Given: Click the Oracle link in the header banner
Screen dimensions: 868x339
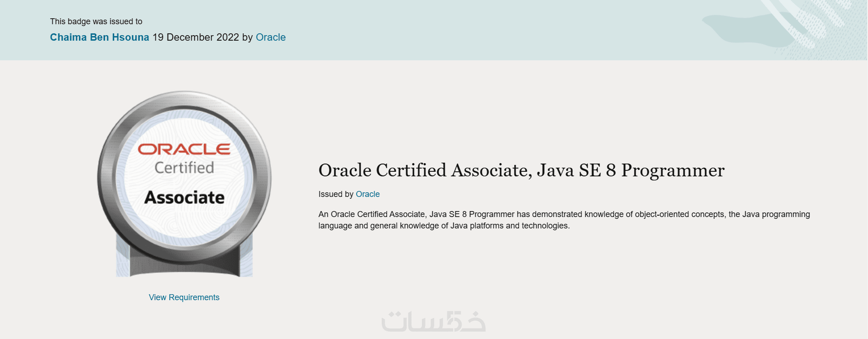Looking at the screenshot, I should coord(271,37).
